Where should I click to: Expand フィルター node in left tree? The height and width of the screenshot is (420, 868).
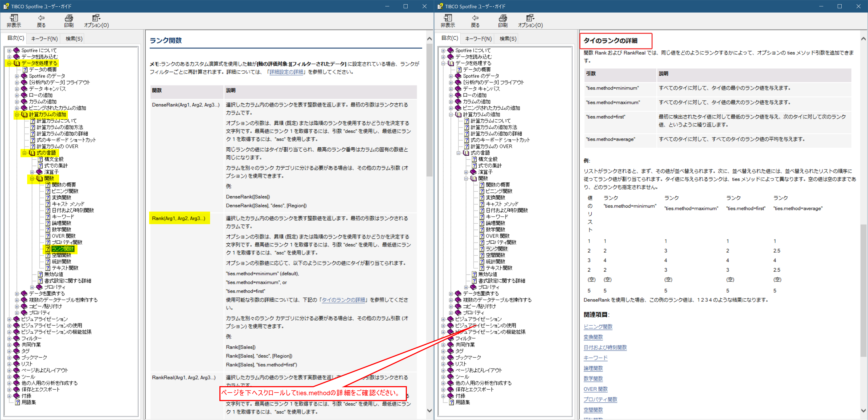pos(9,338)
